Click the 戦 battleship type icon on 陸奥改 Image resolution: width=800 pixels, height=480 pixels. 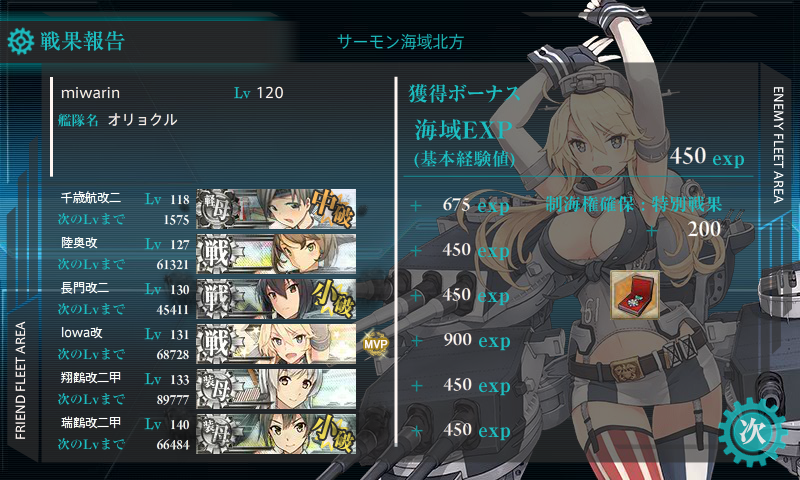215,254
